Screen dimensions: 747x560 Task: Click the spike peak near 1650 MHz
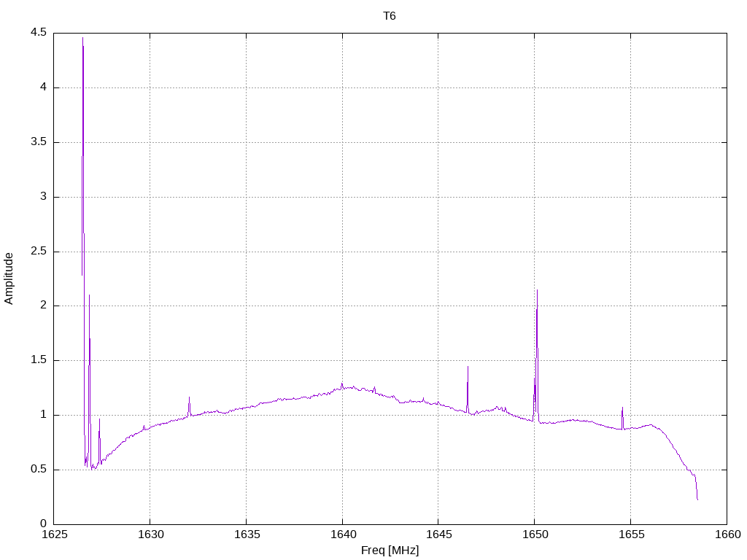(538, 290)
